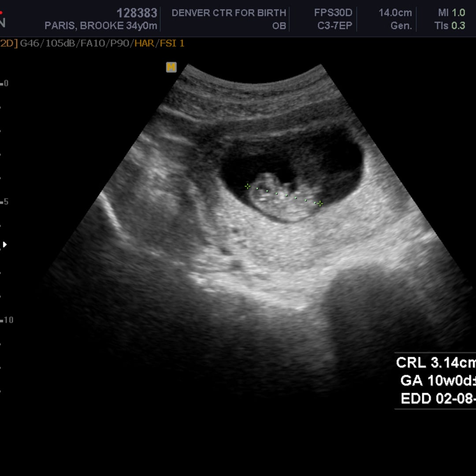
Task: Click the CRL 3.14cm measurement
Action: pyautogui.click(x=436, y=363)
